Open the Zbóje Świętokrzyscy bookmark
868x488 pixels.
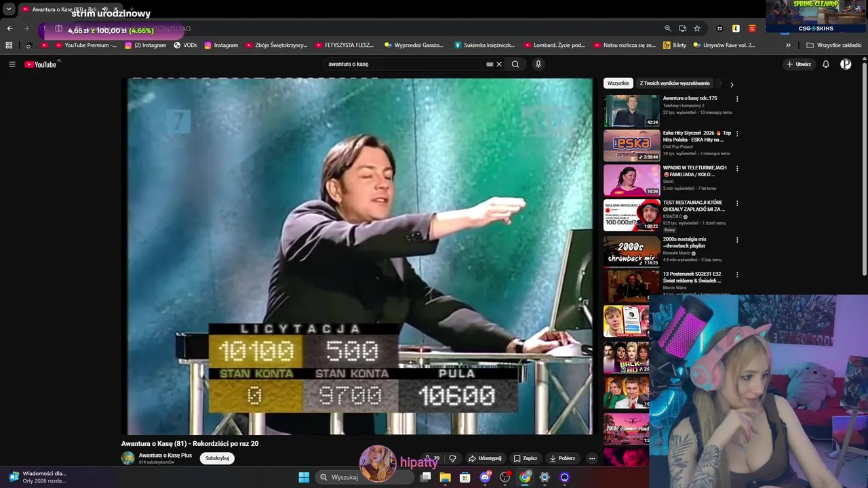277,45
